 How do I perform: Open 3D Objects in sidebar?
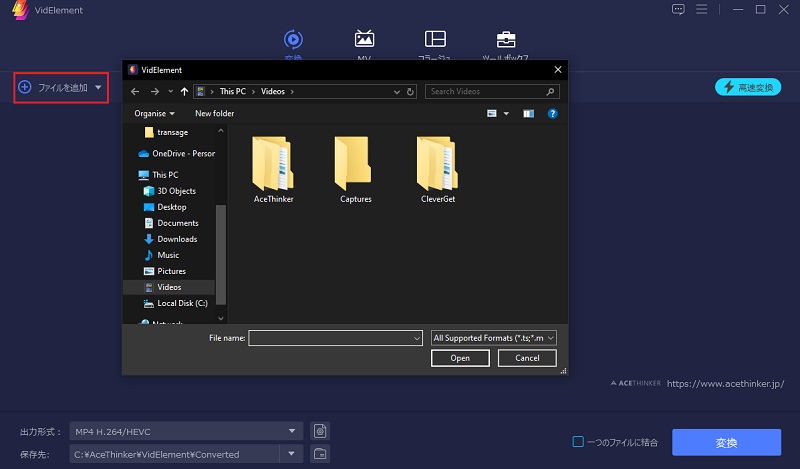(x=170, y=191)
